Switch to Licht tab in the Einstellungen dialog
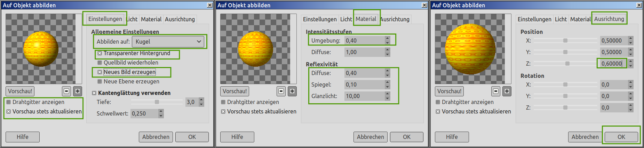The image size is (644, 148). [132, 19]
